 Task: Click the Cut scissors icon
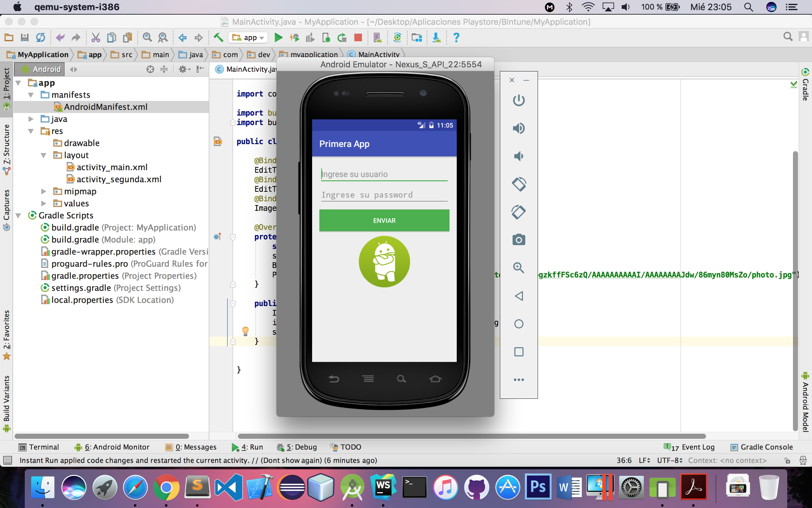point(95,38)
